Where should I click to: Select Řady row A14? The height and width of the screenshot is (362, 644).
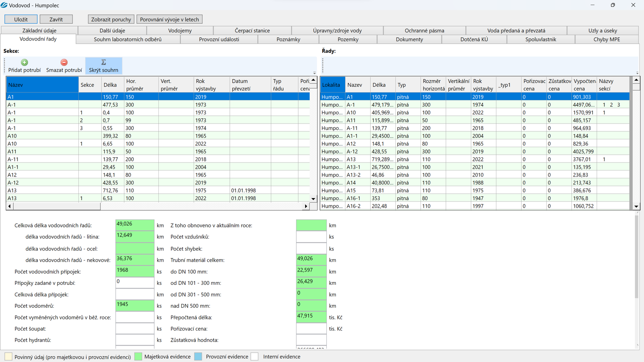[x=475, y=182]
